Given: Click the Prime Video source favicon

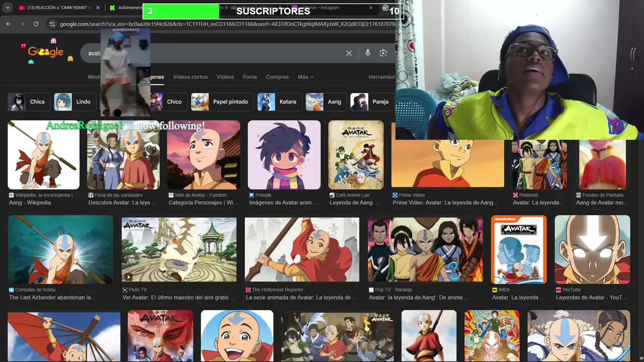Looking at the screenshot, I should [x=395, y=195].
